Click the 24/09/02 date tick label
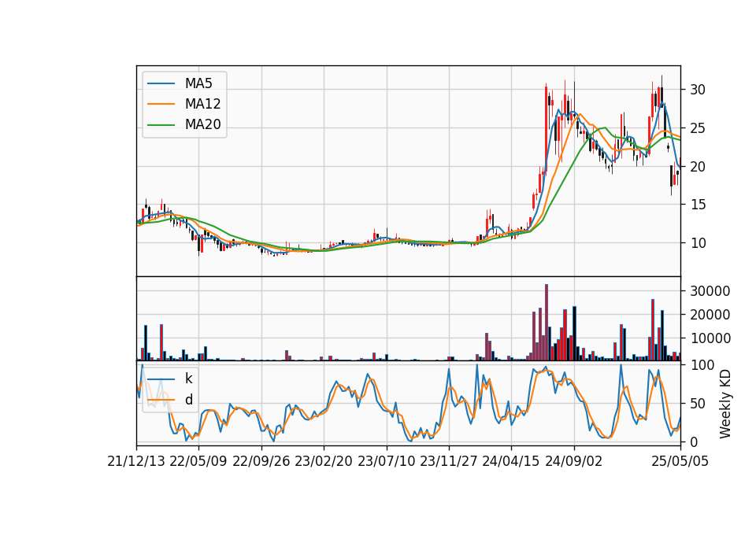Screen dimensions: 756x543 (x=574, y=462)
